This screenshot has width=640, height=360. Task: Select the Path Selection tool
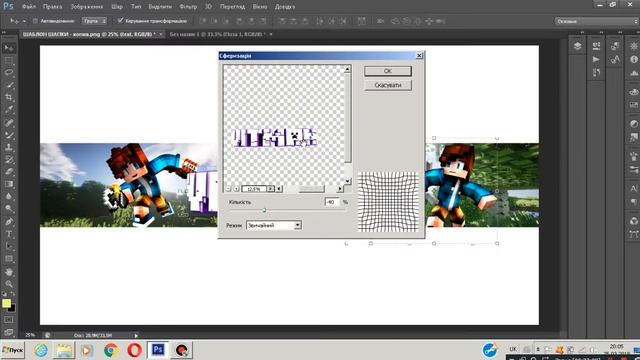tap(9, 246)
